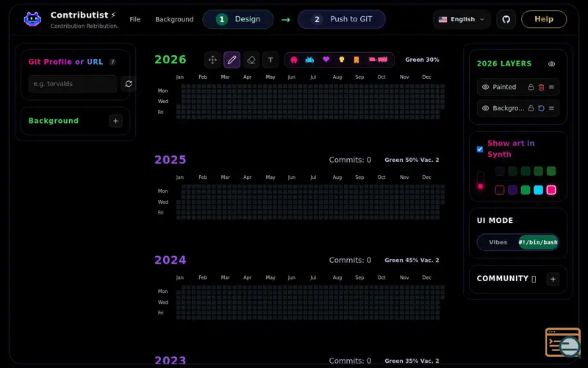588x368 pixels.
Task: Lock the Painted layer
Action: coord(531,87)
